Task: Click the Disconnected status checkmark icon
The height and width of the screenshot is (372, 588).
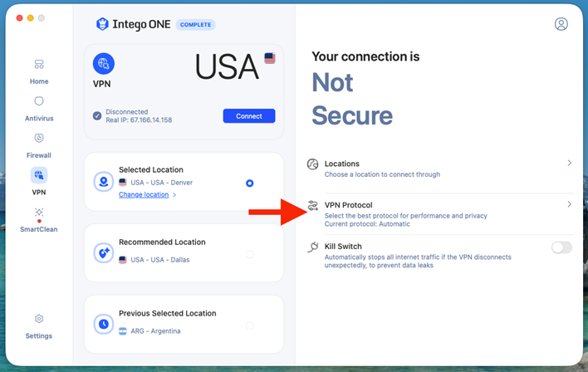Action: click(x=97, y=115)
